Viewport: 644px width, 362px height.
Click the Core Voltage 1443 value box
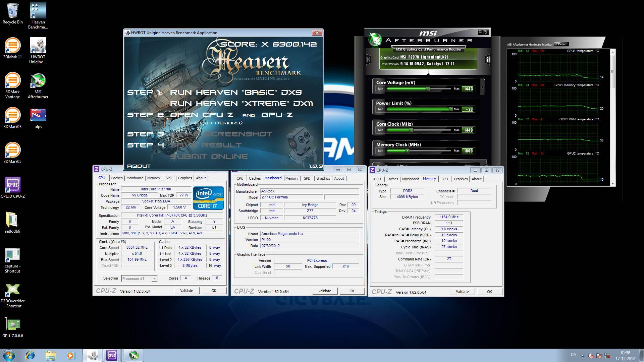[x=468, y=89]
